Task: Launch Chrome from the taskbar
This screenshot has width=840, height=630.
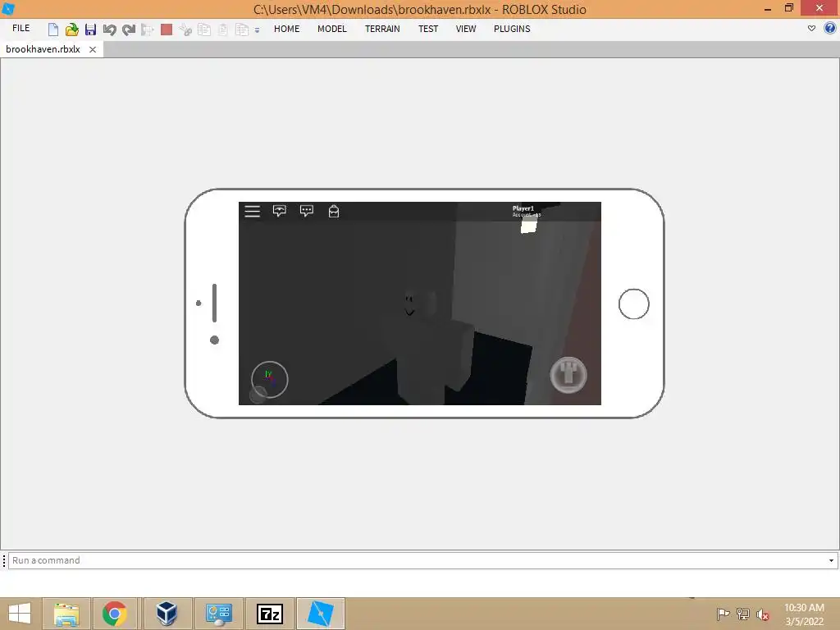Action: [115, 614]
